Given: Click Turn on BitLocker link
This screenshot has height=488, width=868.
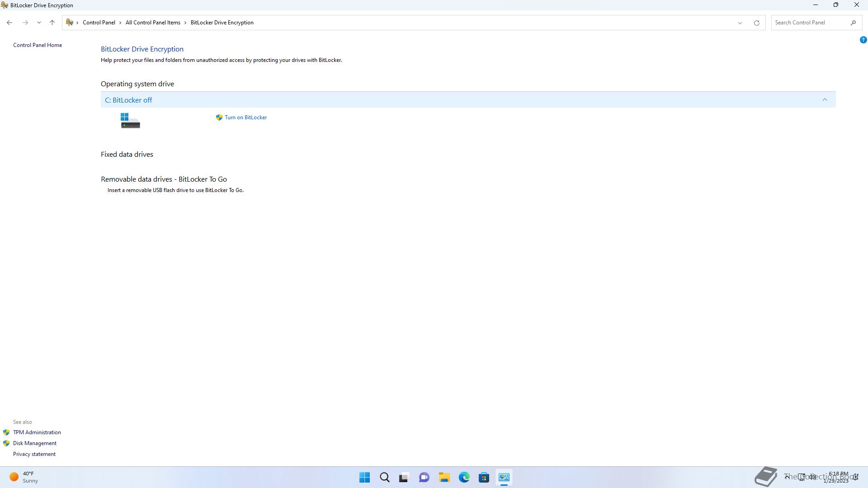Looking at the screenshot, I should coord(246,117).
